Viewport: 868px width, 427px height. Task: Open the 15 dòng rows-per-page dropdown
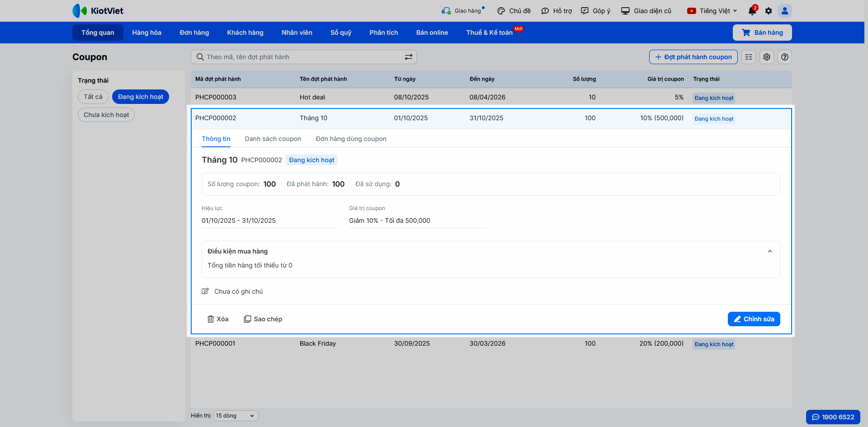[236, 416]
